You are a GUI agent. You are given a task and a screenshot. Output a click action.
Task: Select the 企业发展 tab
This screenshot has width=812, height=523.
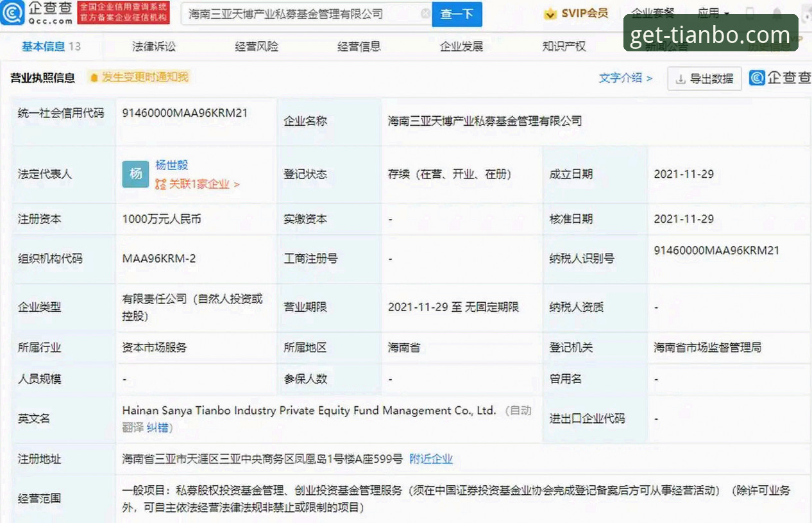pyautogui.click(x=462, y=46)
